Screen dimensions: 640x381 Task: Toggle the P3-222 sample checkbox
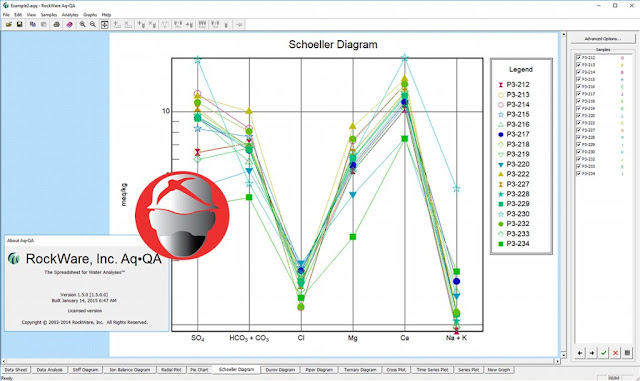click(x=578, y=123)
